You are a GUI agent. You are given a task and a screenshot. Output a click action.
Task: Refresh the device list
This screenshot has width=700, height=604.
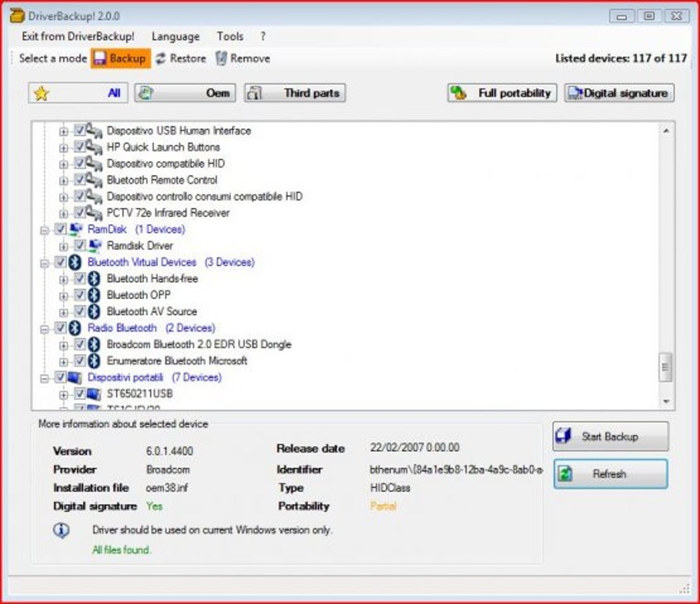point(610,474)
